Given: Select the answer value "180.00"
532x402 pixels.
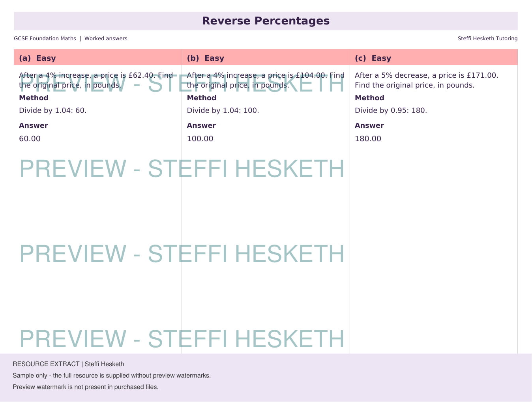Looking at the screenshot, I should (368, 139).
